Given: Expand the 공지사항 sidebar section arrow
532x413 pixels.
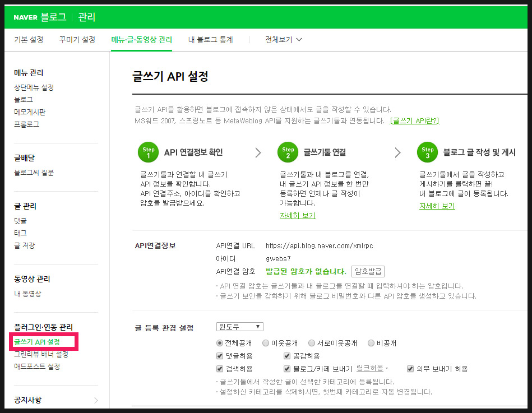Looking at the screenshot, I should click(x=96, y=401).
